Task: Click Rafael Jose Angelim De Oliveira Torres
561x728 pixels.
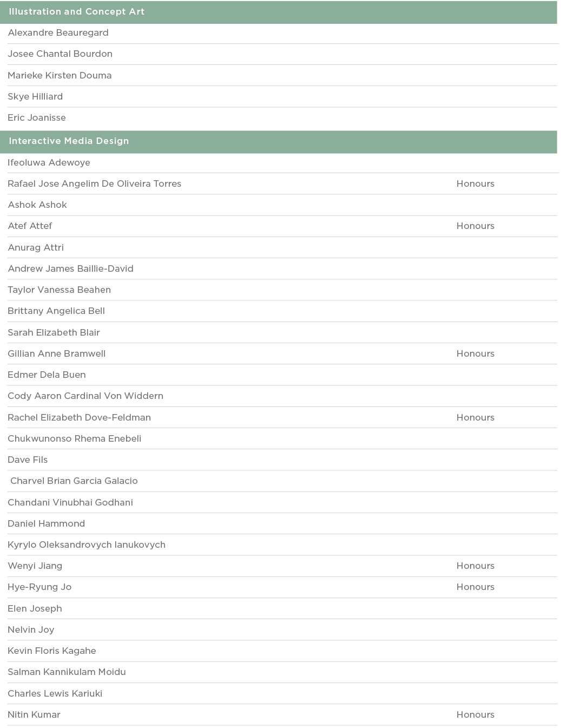Action: click(x=95, y=184)
